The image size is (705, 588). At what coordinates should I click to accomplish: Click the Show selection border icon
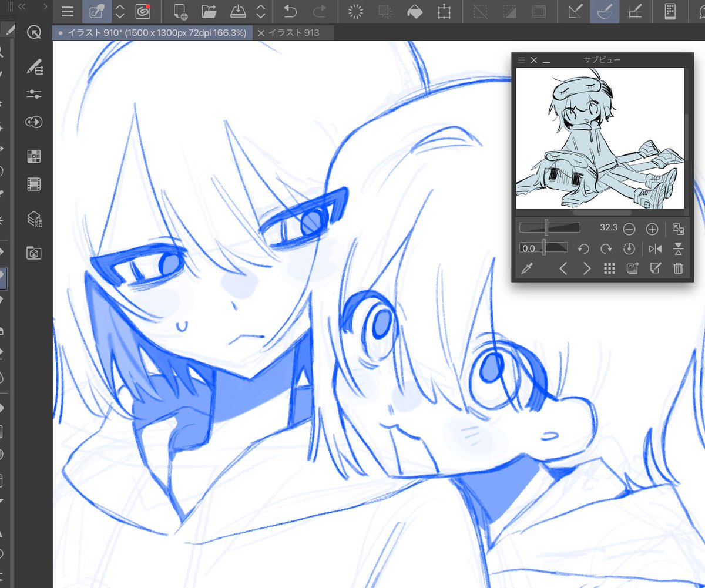pyautogui.click(x=538, y=12)
